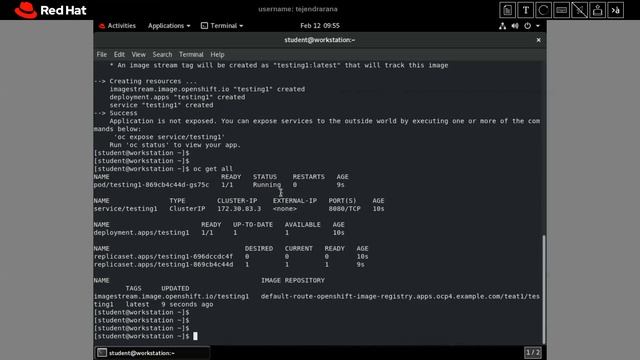The height and width of the screenshot is (360, 640).
Task: Click the upload-to-machine icon in the top toolbar
Action: [x=598, y=10]
